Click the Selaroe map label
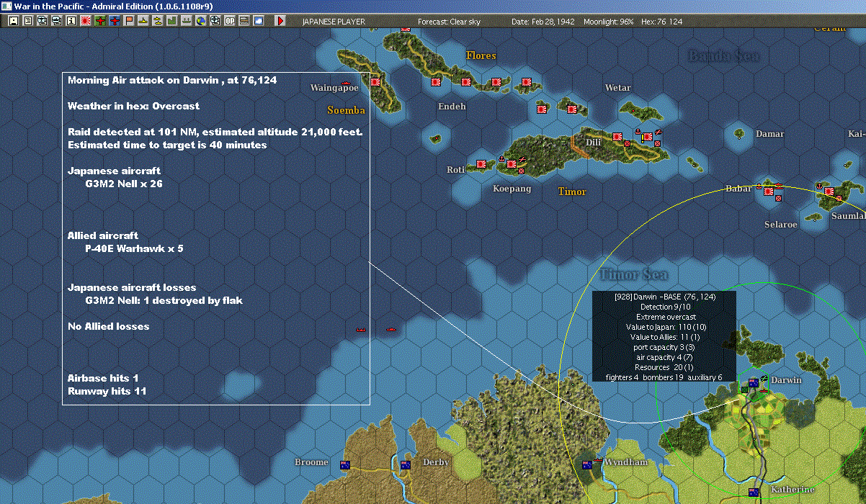Screen dimensions: 866x504 coord(781,225)
